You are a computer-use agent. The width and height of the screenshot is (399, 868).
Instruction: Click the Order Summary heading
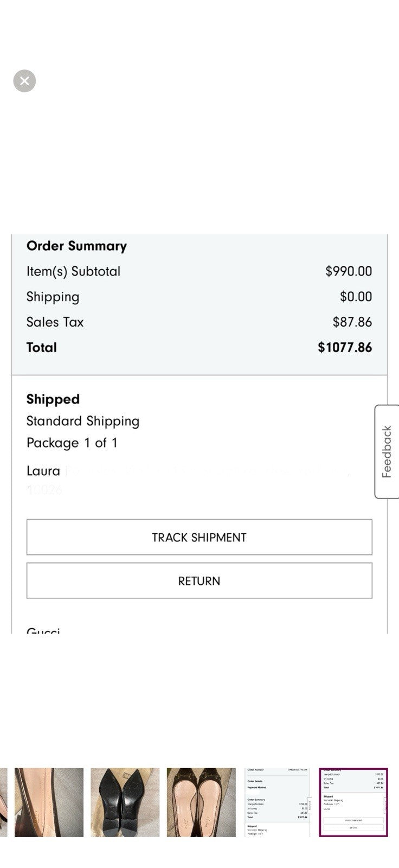pos(76,246)
